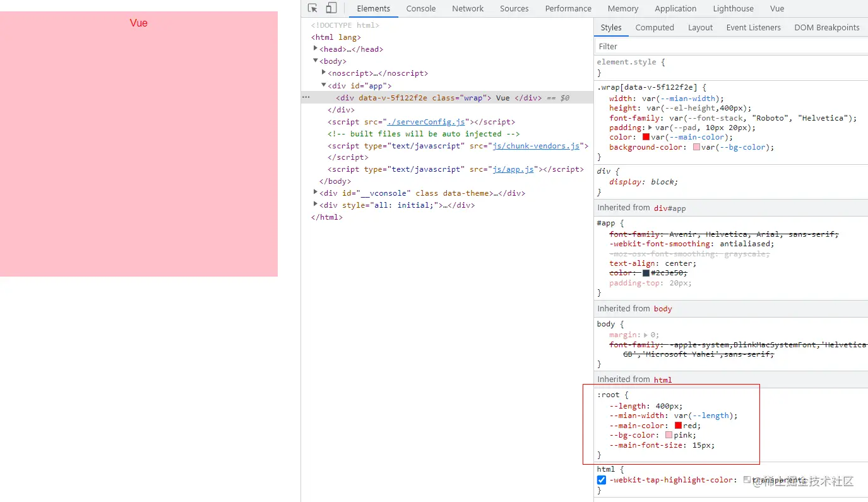Screen dimensions: 868x502
Task: Edit the display block value
Action: [662, 182]
